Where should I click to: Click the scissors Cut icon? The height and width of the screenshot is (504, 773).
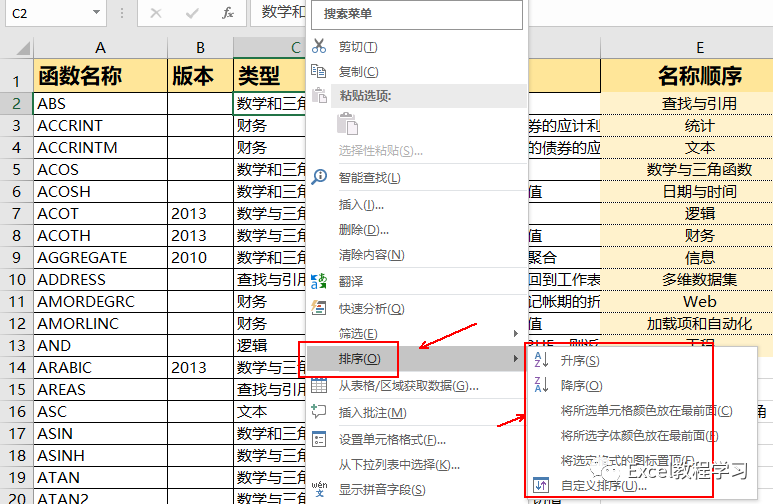pos(319,46)
